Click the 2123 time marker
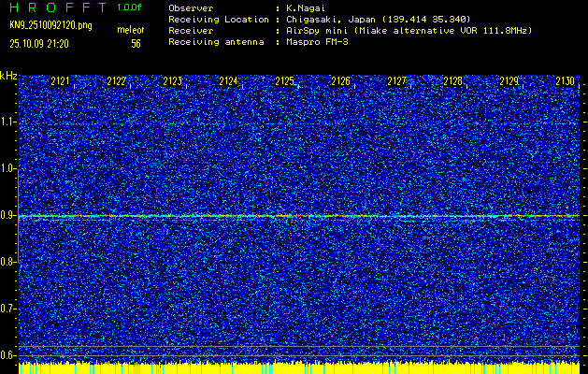This screenshot has width=588, height=374. tap(172, 82)
